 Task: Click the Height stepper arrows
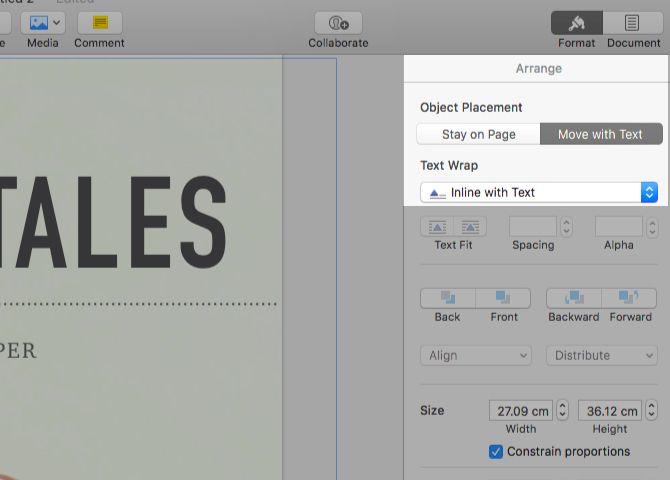(x=651, y=410)
